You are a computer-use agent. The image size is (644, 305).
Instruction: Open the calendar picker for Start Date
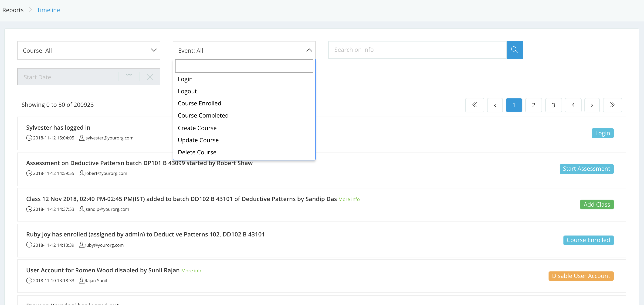pos(129,77)
